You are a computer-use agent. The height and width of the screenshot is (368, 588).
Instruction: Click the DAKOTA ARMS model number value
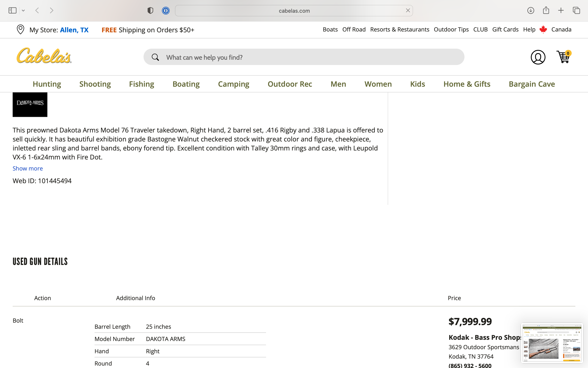[x=165, y=339]
